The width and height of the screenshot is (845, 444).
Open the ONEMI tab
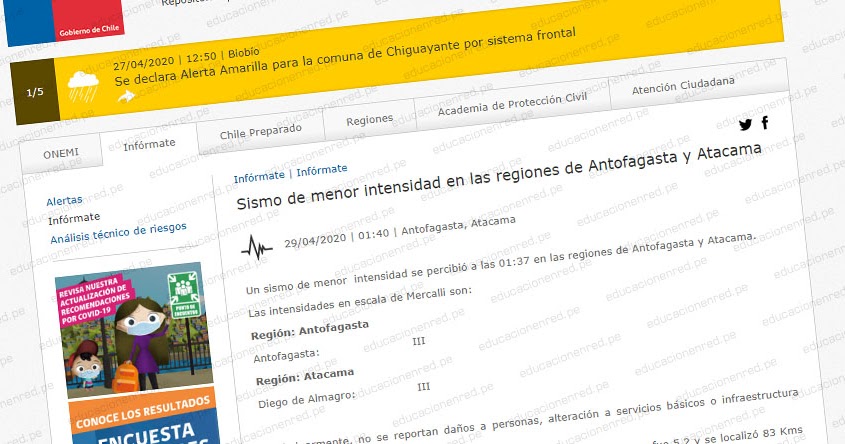61,154
